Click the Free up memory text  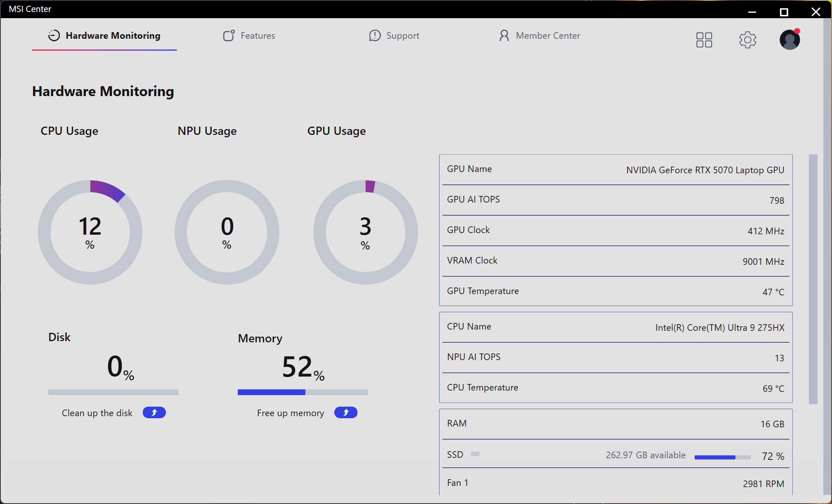point(290,413)
